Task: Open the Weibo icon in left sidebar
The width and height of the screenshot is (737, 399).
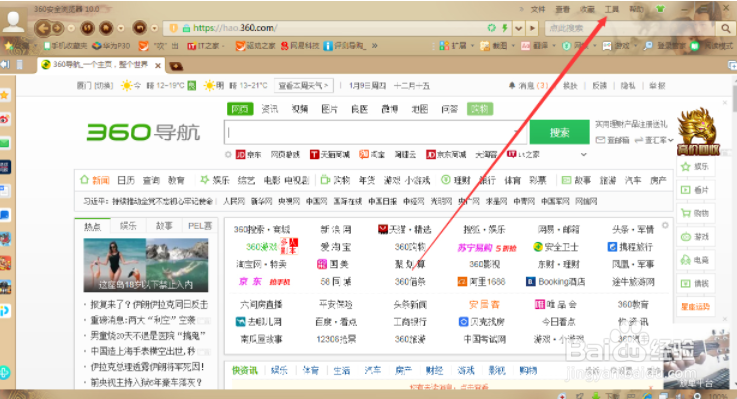Action: (5, 119)
